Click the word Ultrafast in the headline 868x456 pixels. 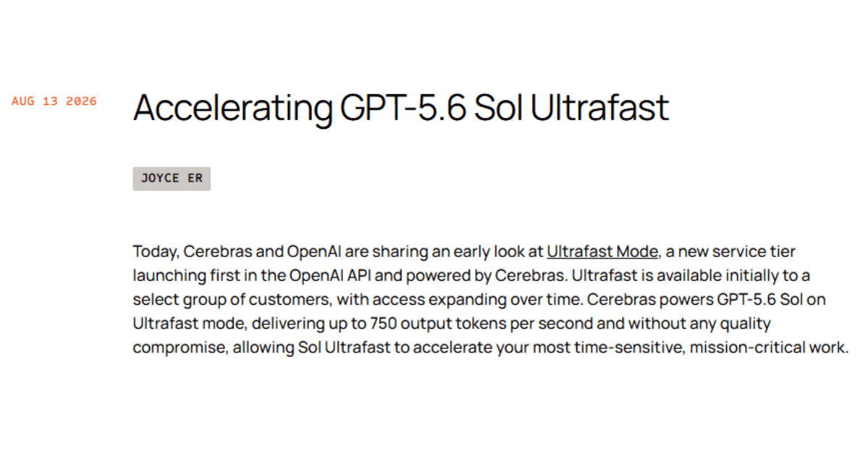[x=600, y=107]
